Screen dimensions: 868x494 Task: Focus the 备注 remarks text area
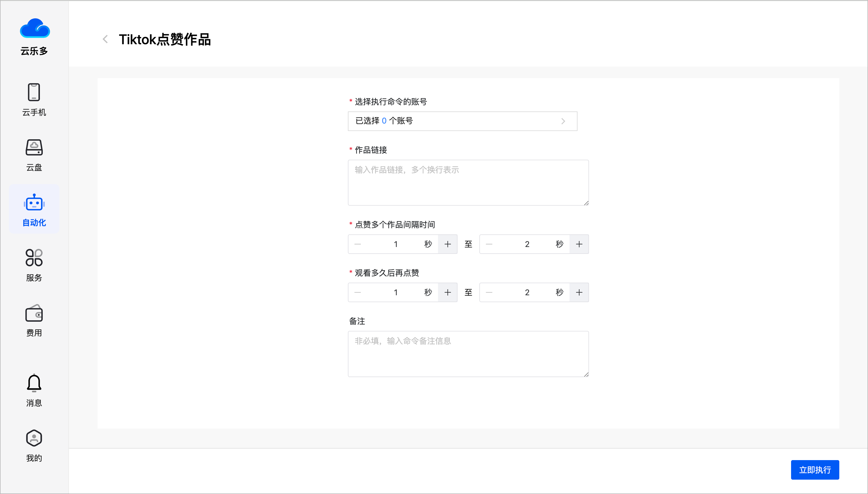pyautogui.click(x=468, y=354)
